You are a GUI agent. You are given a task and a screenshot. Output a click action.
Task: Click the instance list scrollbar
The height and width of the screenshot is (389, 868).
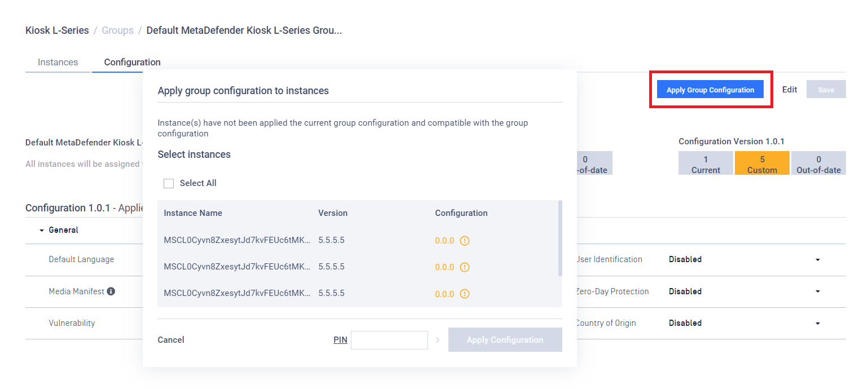coord(560,238)
